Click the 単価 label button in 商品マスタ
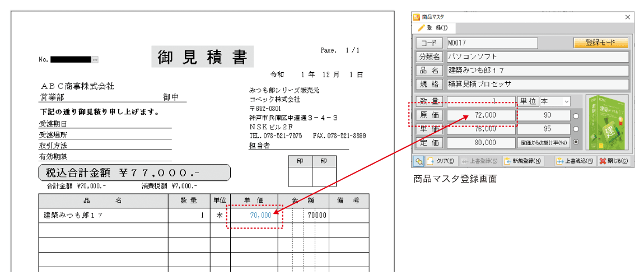Image resolution: width=644 pixels, height=280 pixels. pos(429,129)
